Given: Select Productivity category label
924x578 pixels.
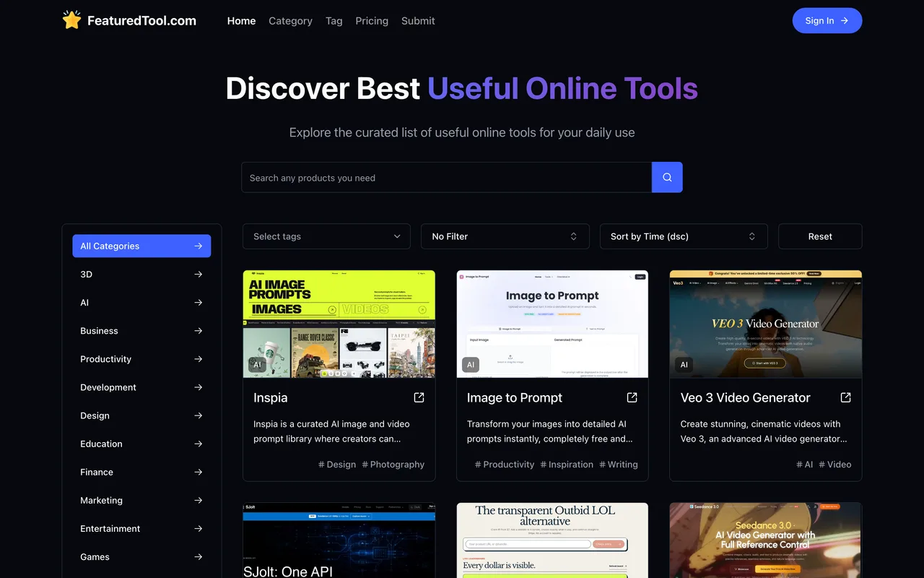Looking at the screenshot, I should click(105, 358).
